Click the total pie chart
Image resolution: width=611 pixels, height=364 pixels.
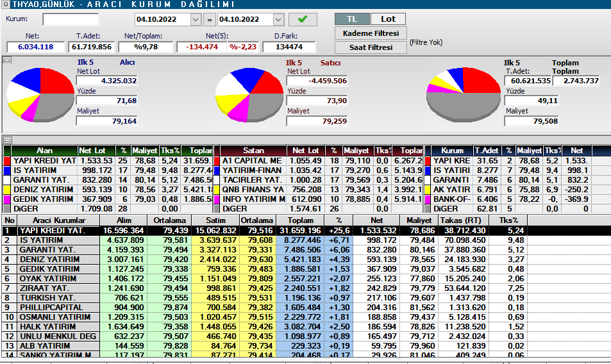pos(464,95)
